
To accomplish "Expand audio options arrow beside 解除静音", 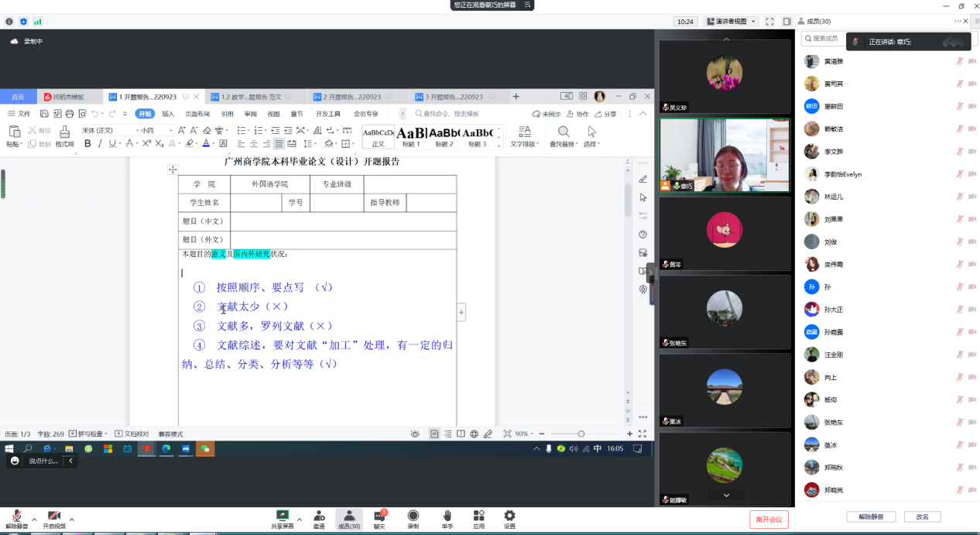I will tap(34, 520).
